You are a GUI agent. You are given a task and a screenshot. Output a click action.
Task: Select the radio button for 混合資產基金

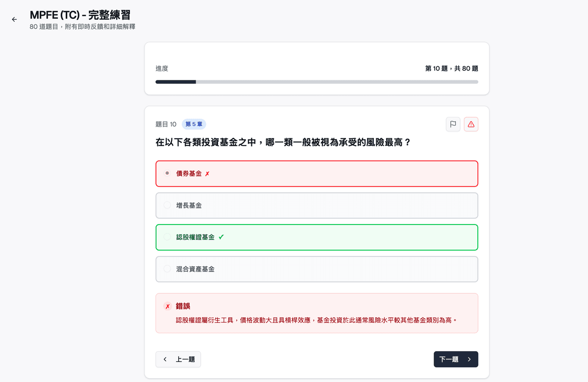(167, 269)
